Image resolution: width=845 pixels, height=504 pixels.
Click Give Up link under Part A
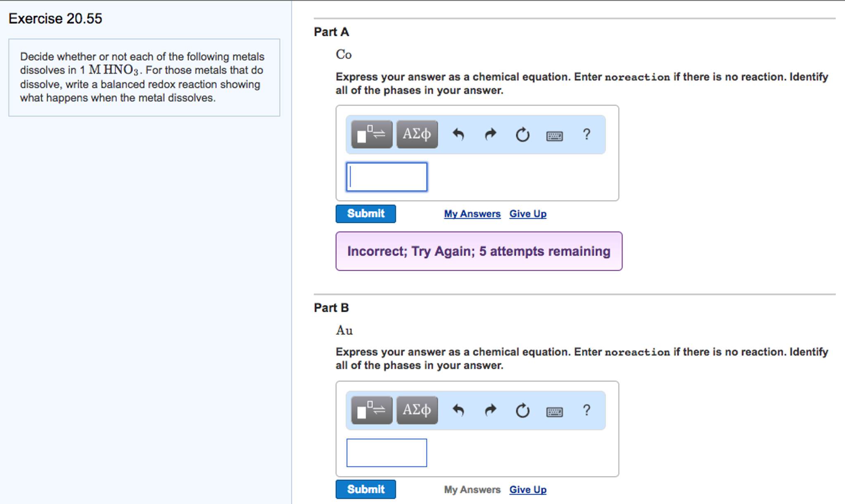pyautogui.click(x=527, y=214)
